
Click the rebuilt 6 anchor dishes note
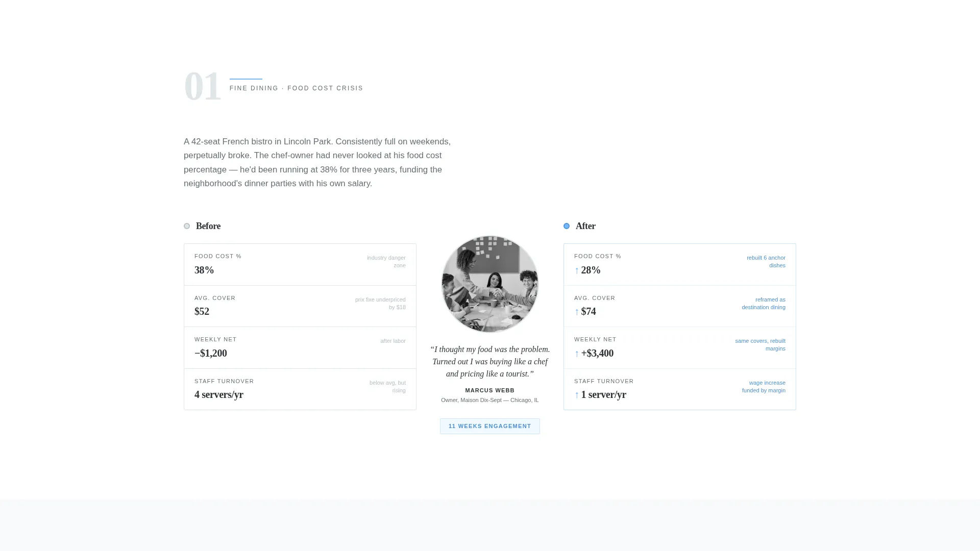pos(766,261)
